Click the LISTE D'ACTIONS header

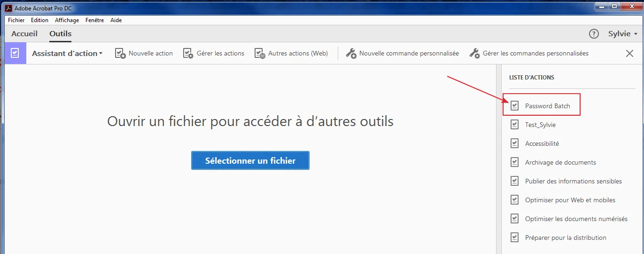point(532,77)
